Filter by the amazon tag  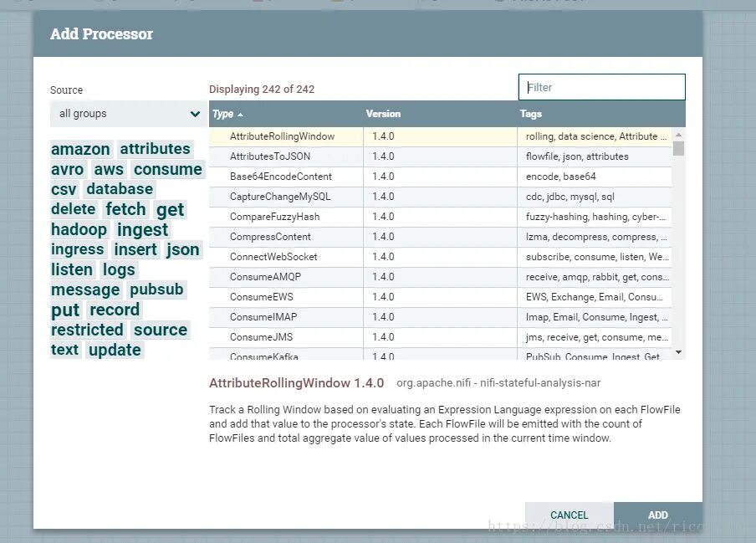pos(80,149)
